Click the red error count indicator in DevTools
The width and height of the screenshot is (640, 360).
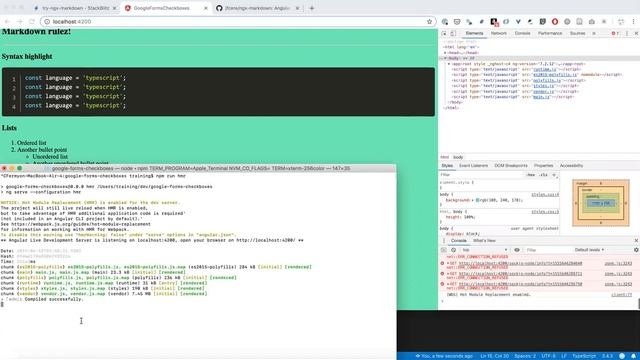615,33
